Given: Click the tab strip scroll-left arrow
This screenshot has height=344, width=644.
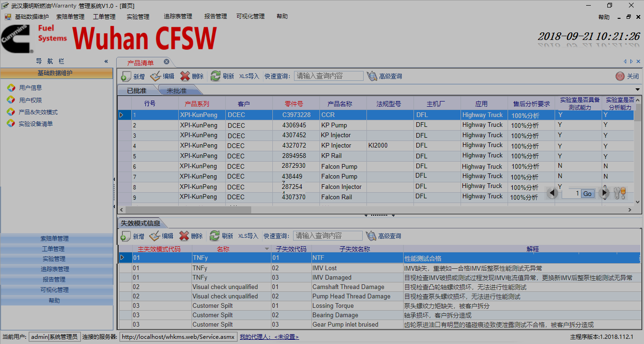Looking at the screenshot, I should pyautogui.click(x=625, y=62).
